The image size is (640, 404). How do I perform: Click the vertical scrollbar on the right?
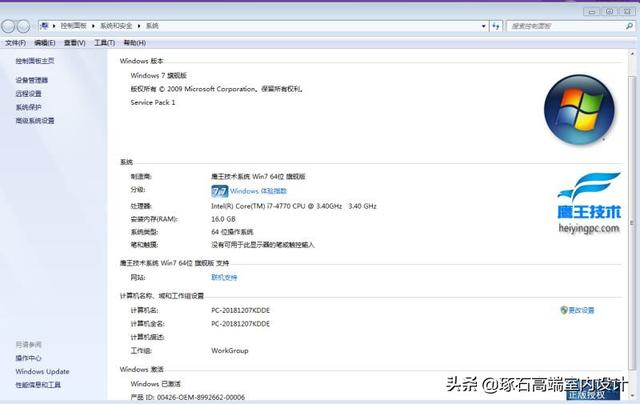[x=634, y=220]
